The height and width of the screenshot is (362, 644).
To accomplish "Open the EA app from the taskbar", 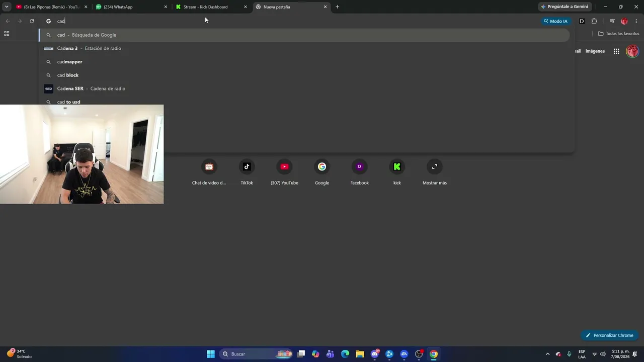I will click(x=404, y=354).
